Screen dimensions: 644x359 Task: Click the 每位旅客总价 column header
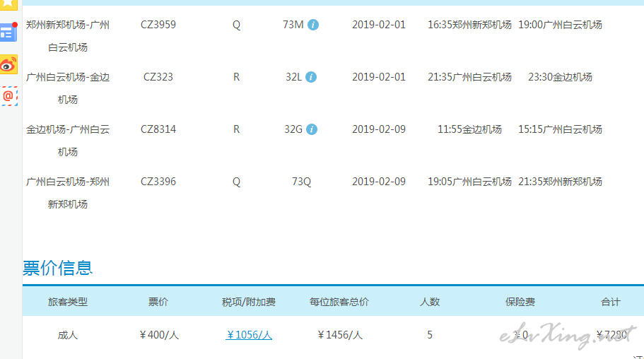339,302
